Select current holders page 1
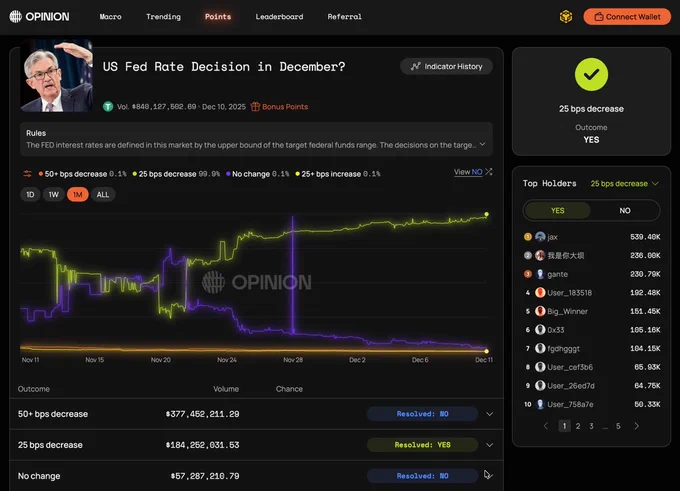 pyautogui.click(x=564, y=426)
